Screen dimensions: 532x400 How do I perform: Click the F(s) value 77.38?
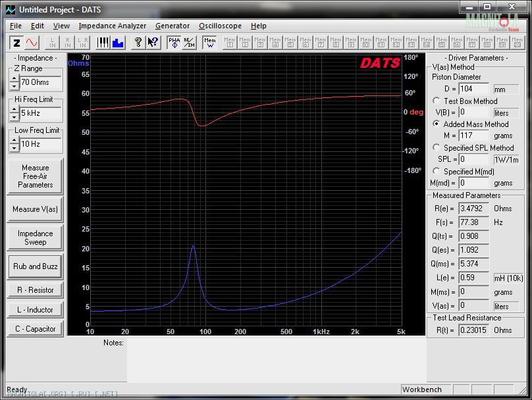[x=473, y=222]
